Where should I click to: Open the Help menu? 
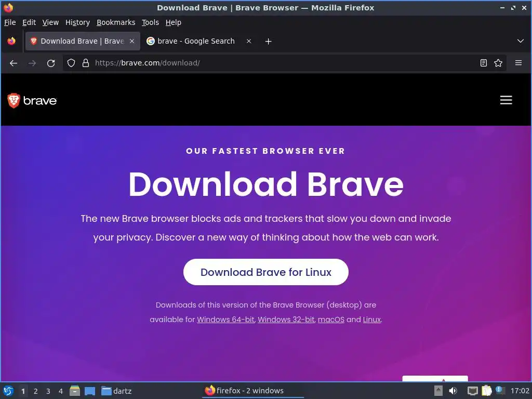174,22
